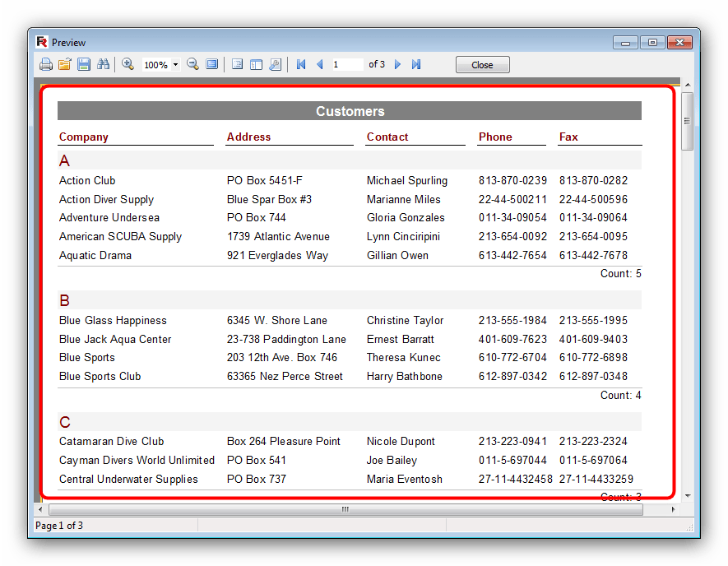Click Action Club company name
The width and height of the screenshot is (728, 566).
click(87, 181)
